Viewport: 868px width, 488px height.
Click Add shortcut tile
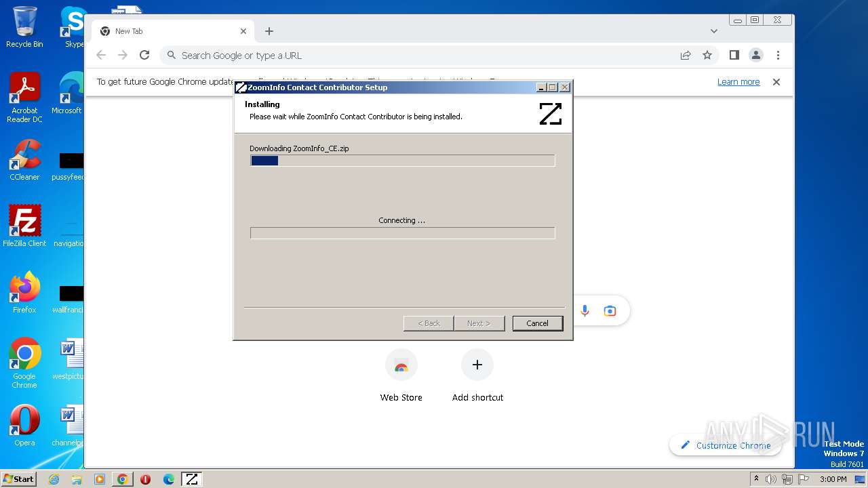477,376
